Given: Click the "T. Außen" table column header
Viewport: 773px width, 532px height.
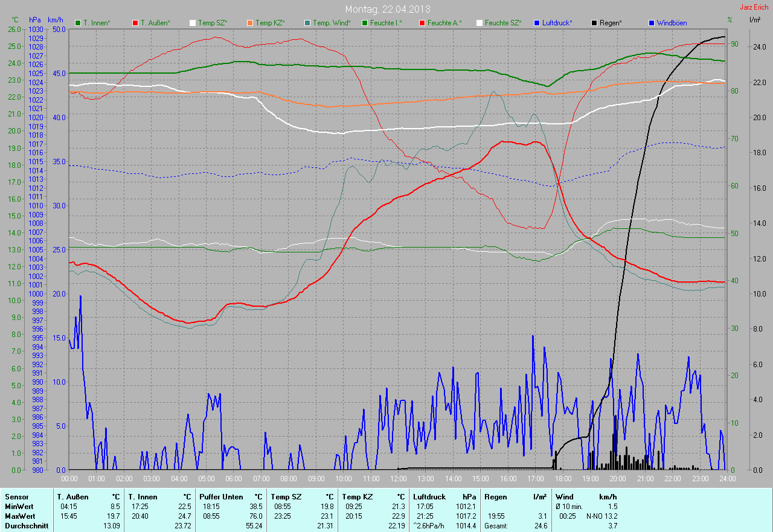Looking at the screenshot, I should point(73,497).
